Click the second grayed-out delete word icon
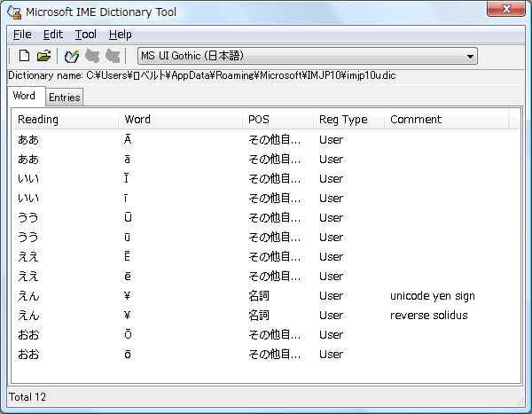 (113, 56)
